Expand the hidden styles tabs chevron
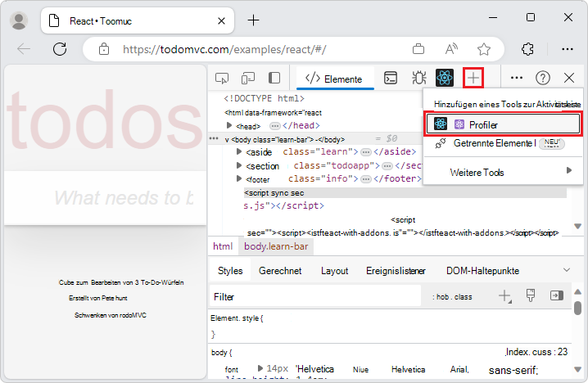 [567, 270]
